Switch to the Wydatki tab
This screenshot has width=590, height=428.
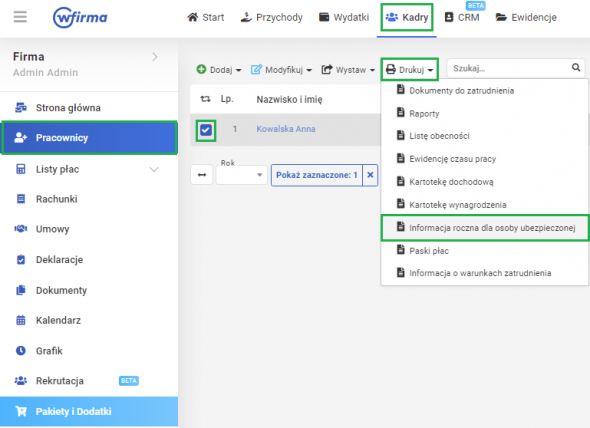tap(344, 17)
